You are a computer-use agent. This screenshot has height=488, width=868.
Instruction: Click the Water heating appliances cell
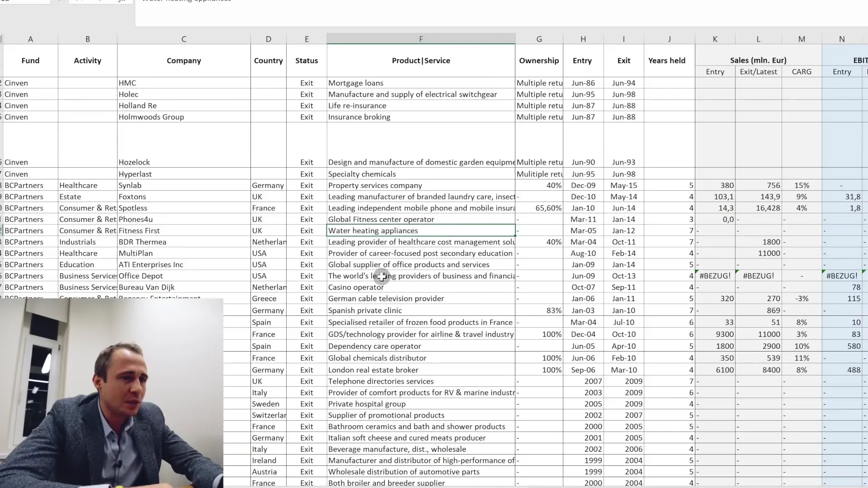[x=421, y=230]
